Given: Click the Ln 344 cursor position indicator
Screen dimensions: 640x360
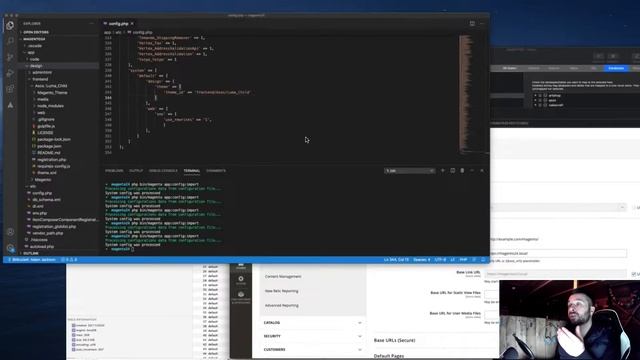Looking at the screenshot, I should tap(396, 260).
